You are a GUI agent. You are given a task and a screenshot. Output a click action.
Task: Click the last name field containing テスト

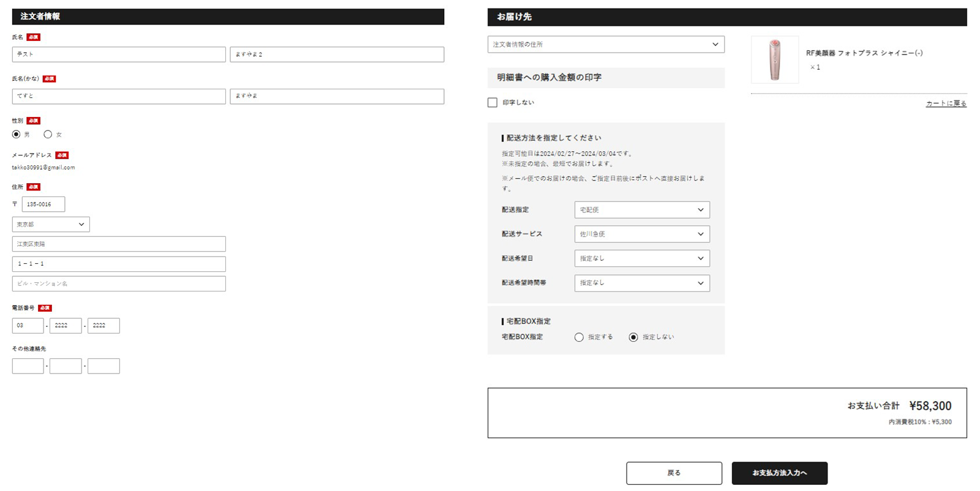[119, 54]
